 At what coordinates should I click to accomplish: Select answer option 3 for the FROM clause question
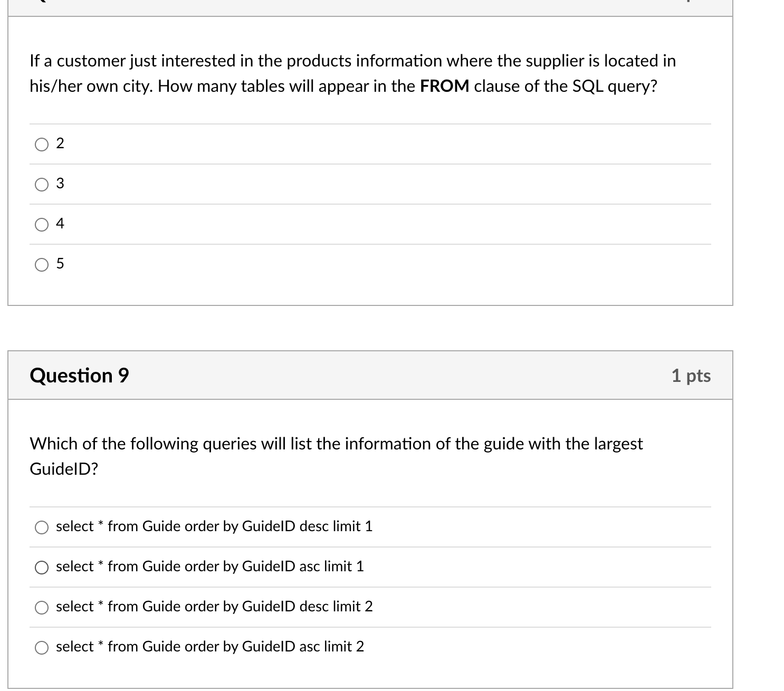[x=42, y=184]
